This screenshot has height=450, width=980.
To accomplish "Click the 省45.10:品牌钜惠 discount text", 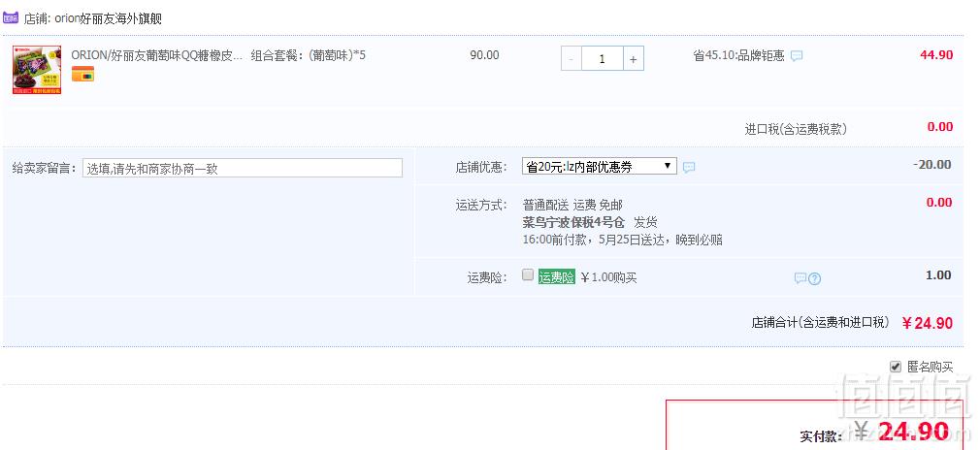I will tap(738, 55).
